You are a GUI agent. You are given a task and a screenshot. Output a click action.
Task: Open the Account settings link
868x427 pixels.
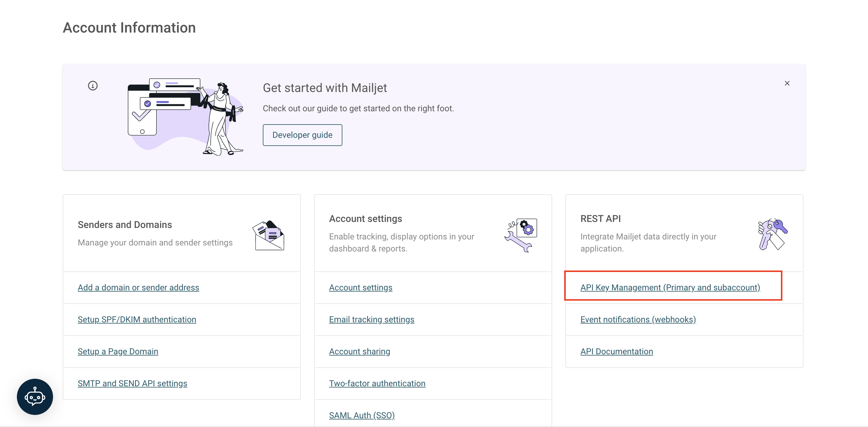pos(360,287)
